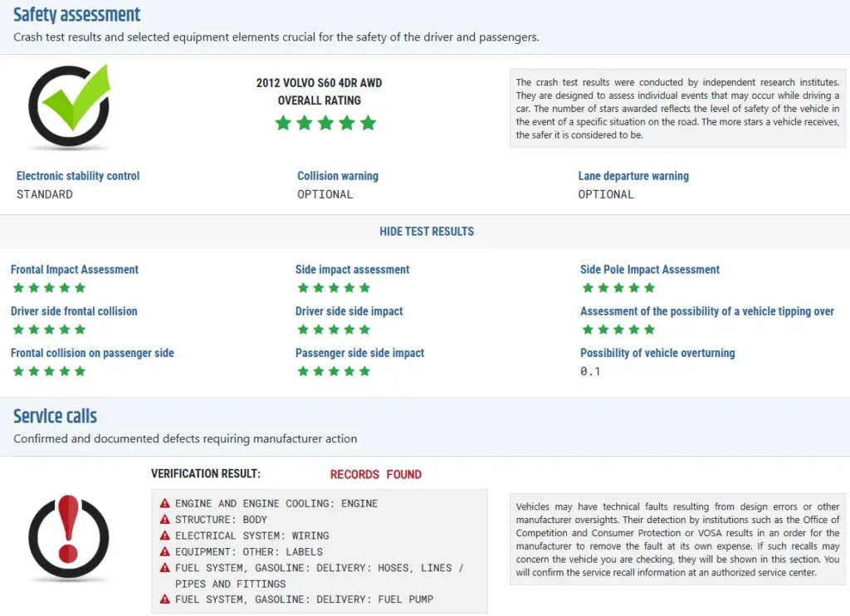The width and height of the screenshot is (850, 616).
Task: Click the Side impact assessment label
Action: (352, 270)
